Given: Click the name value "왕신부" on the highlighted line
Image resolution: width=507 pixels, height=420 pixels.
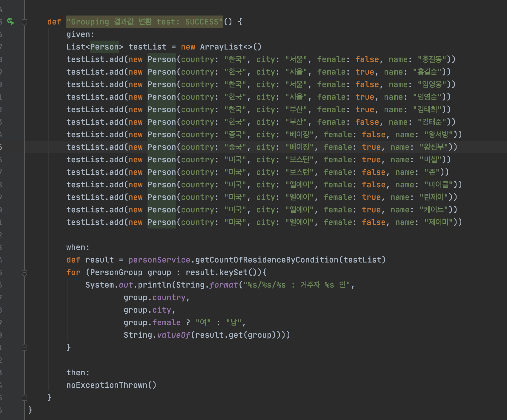Looking at the screenshot, I should click(434, 147).
